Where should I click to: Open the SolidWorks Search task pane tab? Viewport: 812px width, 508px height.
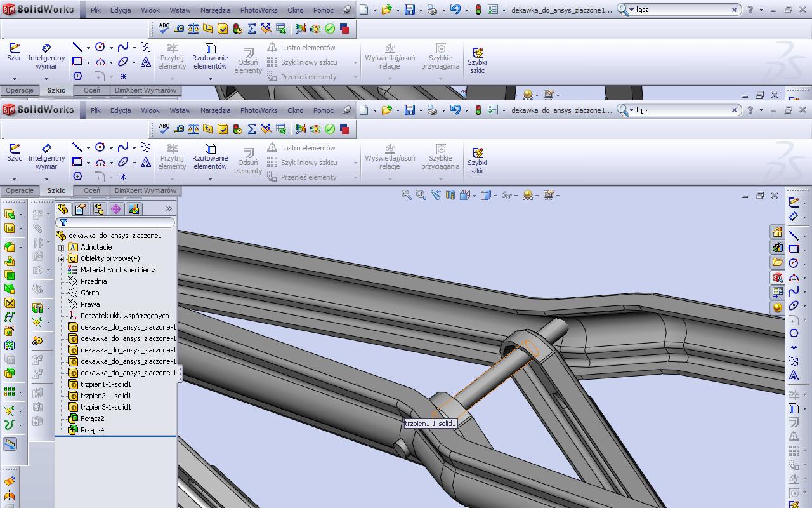pyautogui.click(x=777, y=277)
